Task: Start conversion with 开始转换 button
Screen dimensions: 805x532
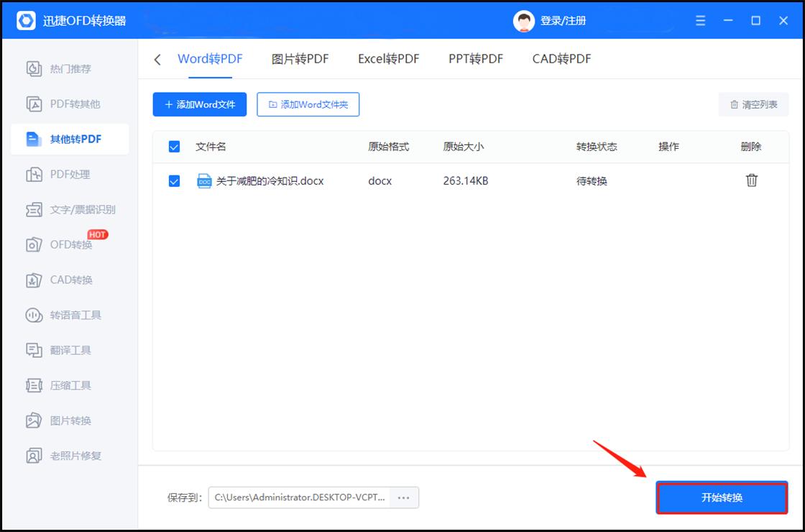Action: click(x=722, y=497)
